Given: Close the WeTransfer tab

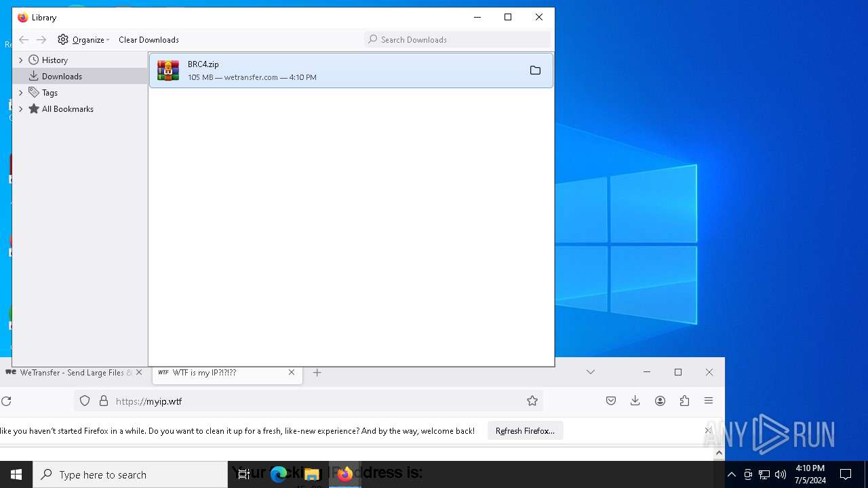Looking at the screenshot, I should tap(139, 372).
